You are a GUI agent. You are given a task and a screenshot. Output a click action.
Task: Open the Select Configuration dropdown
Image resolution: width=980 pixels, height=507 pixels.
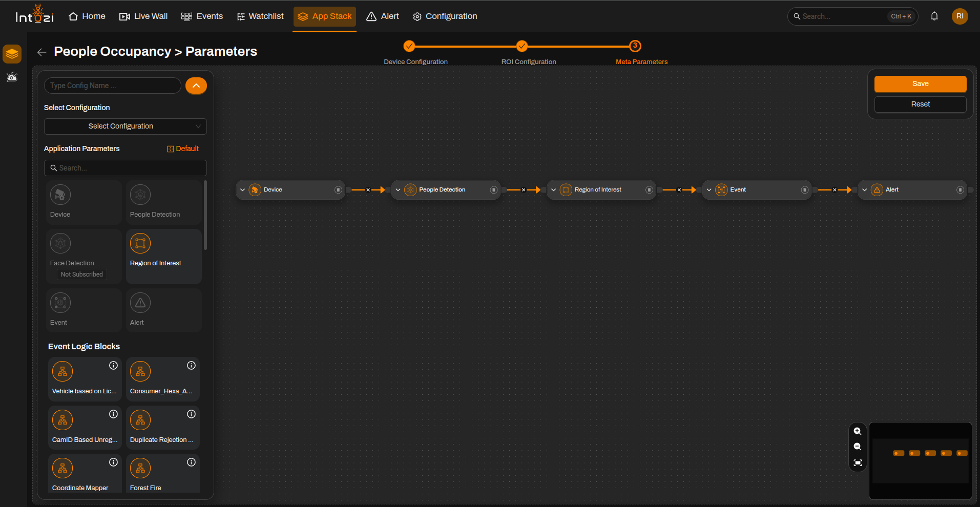coord(126,126)
